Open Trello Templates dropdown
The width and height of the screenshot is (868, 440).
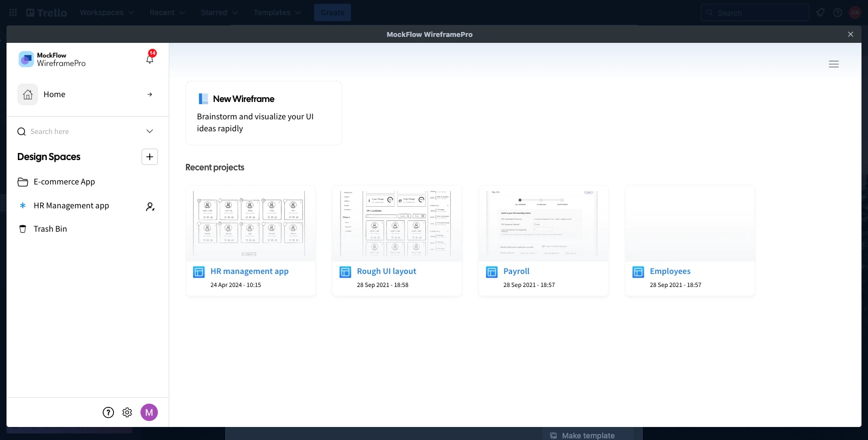point(277,12)
